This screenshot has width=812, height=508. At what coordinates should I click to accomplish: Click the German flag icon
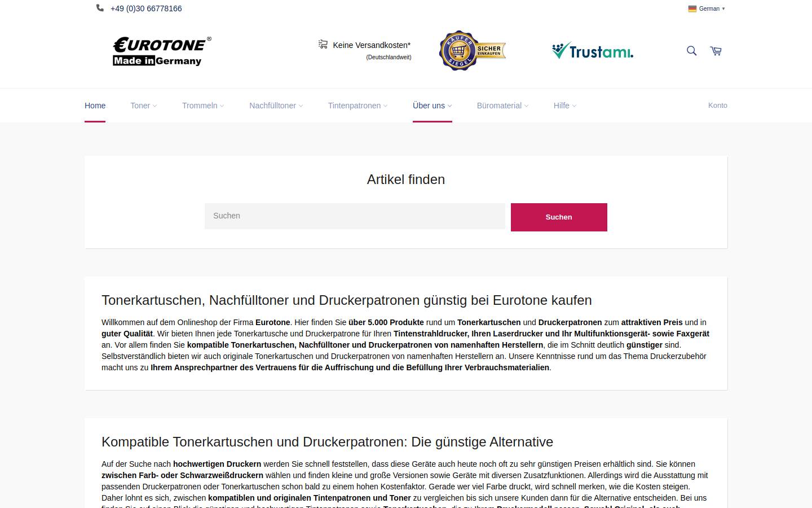click(x=692, y=8)
